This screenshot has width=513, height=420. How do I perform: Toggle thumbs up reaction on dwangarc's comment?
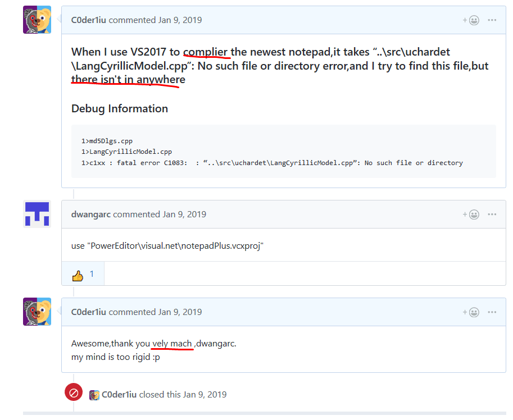83,274
